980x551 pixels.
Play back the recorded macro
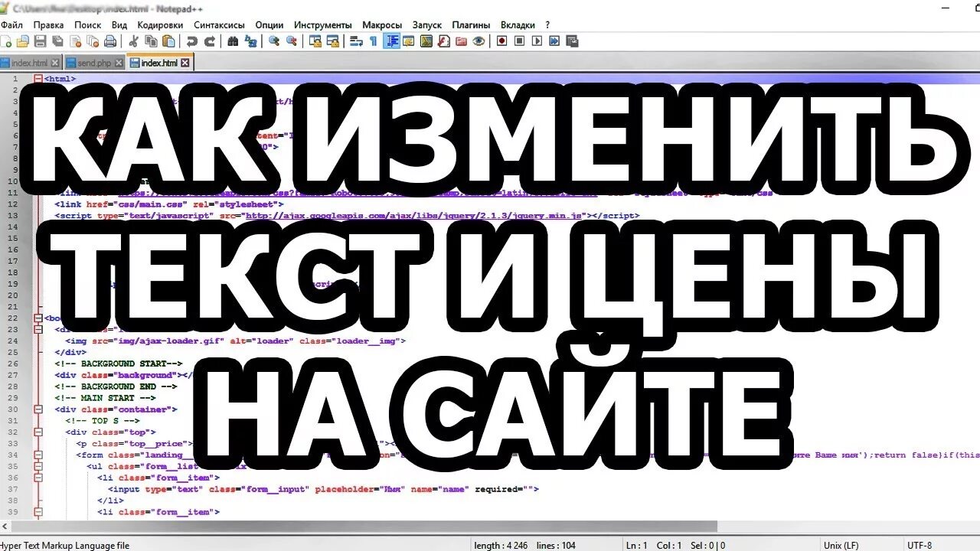click(536, 41)
